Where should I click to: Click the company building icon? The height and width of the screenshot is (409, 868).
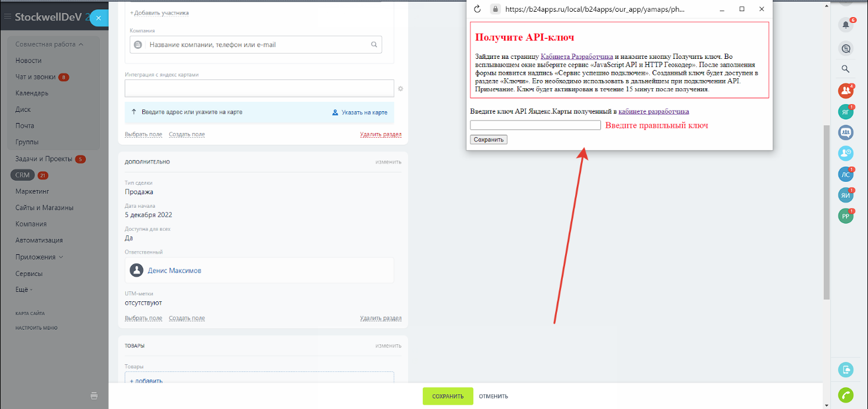pyautogui.click(x=138, y=45)
